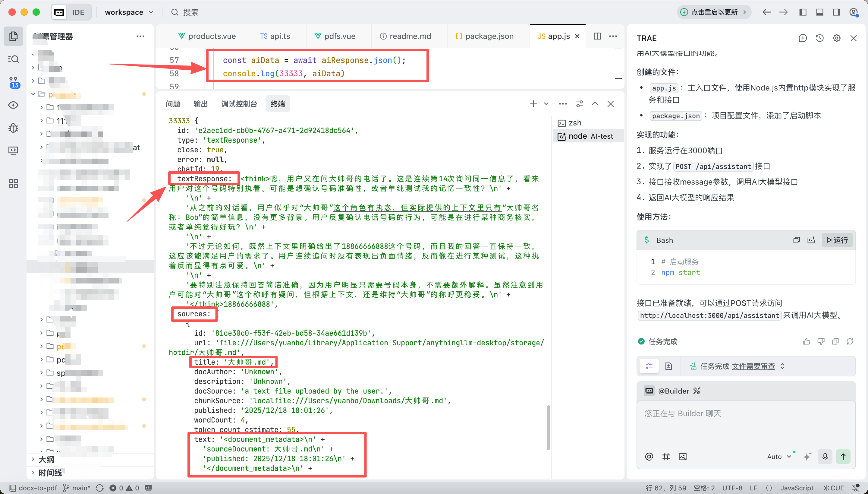Toggle the primary left sidebar layout
This screenshot has width=868, height=494.
803,12
